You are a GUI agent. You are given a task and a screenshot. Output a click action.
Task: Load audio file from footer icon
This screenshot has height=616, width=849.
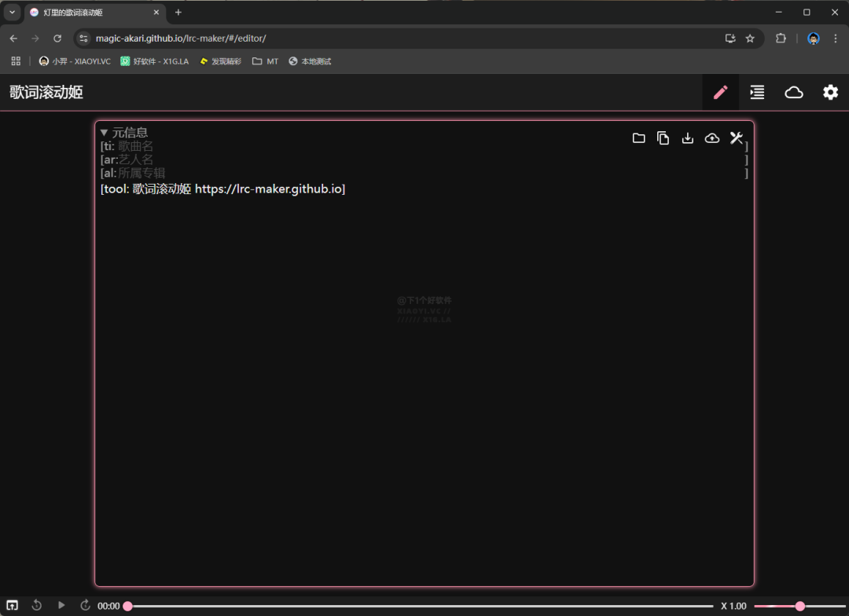point(12,605)
